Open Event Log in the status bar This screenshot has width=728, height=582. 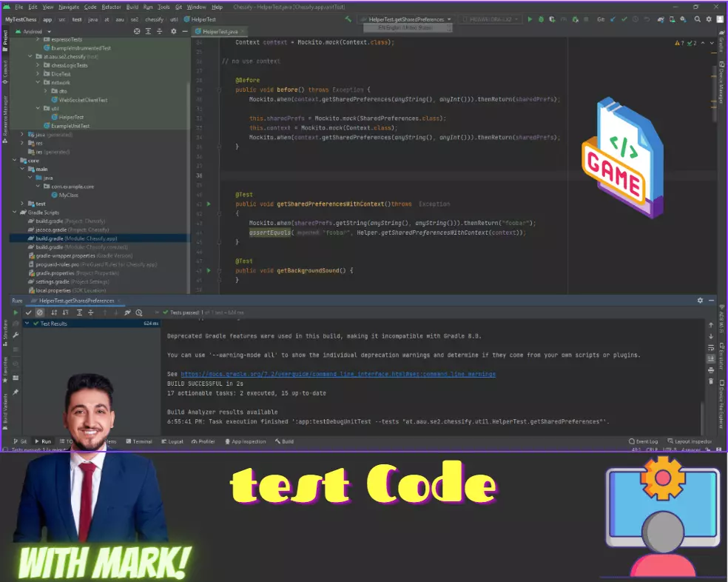(x=644, y=441)
